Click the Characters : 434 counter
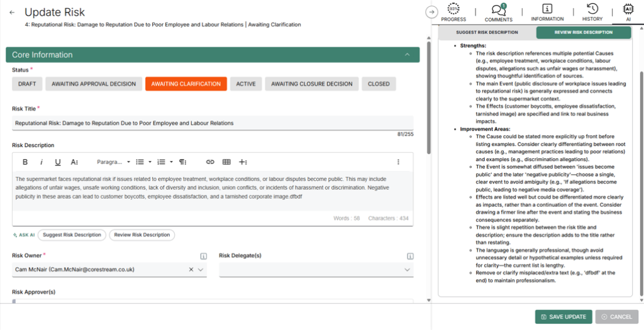 point(388,218)
